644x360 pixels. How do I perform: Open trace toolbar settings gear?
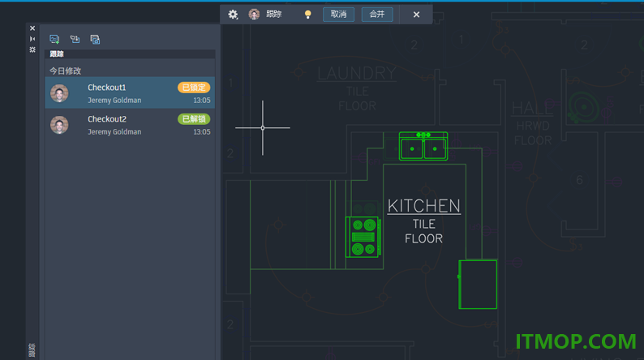(233, 15)
